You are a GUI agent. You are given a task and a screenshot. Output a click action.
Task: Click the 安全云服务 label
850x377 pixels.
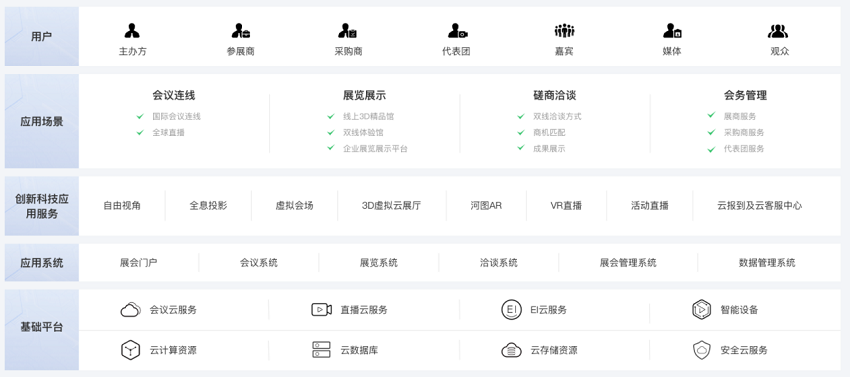pyautogui.click(x=744, y=350)
